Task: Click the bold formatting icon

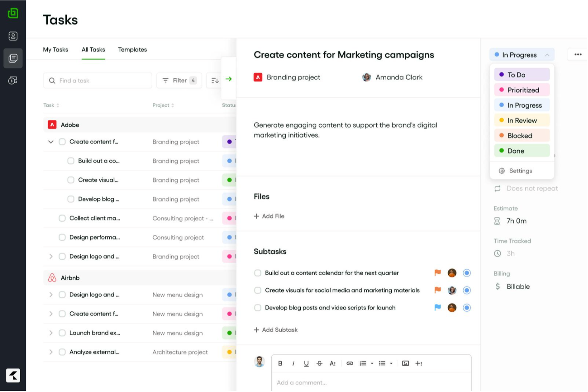Action: click(280, 363)
